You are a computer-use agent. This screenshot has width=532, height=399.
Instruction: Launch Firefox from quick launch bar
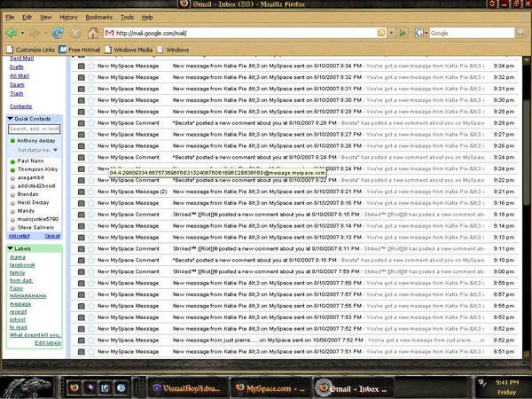click(x=74, y=387)
